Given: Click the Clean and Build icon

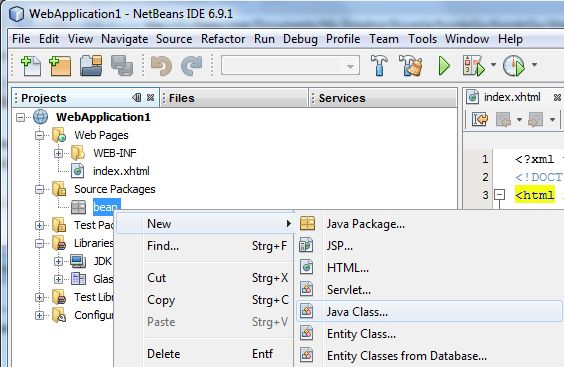Looking at the screenshot, I should pyautogui.click(x=410, y=65).
